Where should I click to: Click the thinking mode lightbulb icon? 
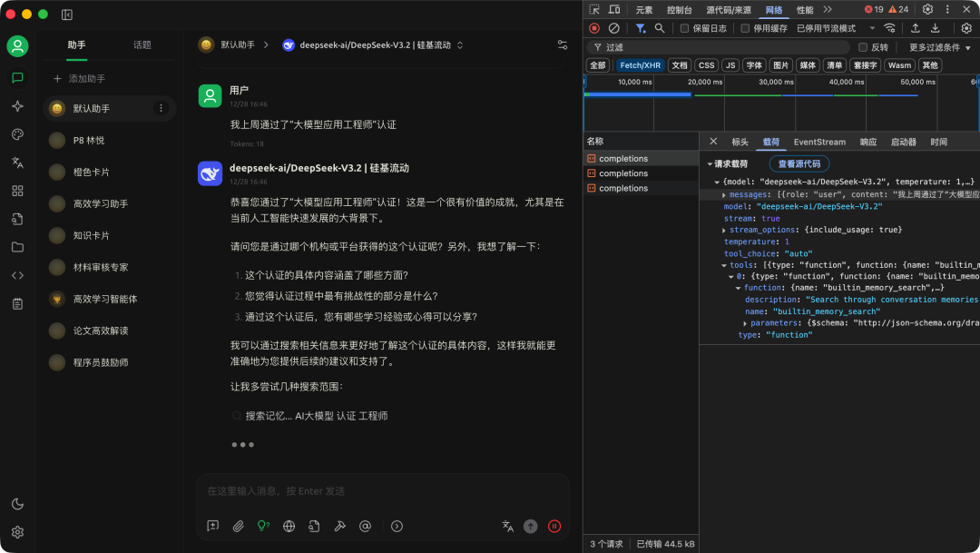click(263, 526)
